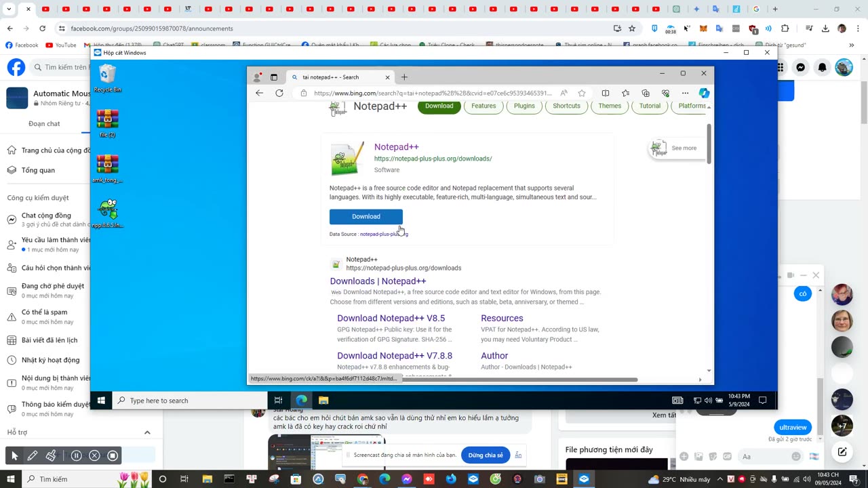Click Edge page vertical scrollbar thumb

point(709,144)
